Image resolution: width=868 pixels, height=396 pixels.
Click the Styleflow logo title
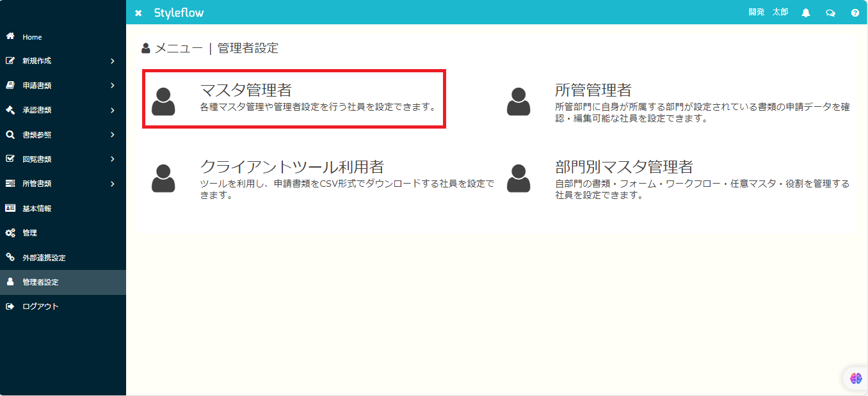pos(179,13)
